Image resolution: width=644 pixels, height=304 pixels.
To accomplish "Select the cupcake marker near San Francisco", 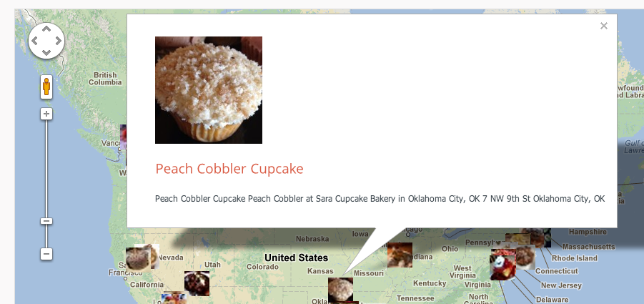I will pyautogui.click(x=139, y=260).
